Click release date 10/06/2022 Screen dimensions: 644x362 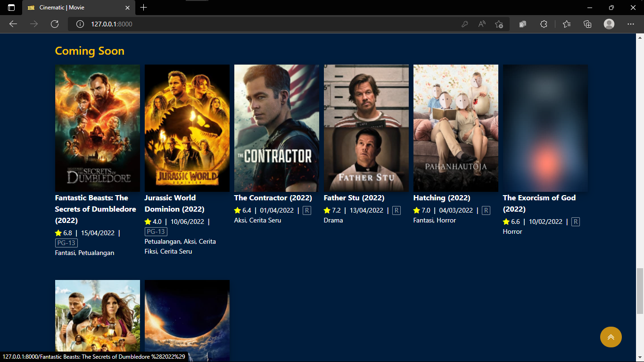(187, 222)
